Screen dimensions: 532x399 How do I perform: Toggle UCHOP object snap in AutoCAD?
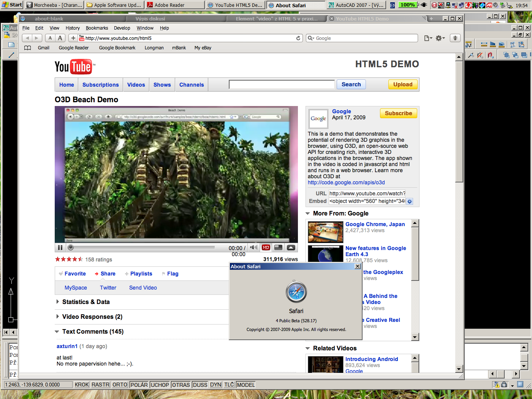pyautogui.click(x=160, y=385)
